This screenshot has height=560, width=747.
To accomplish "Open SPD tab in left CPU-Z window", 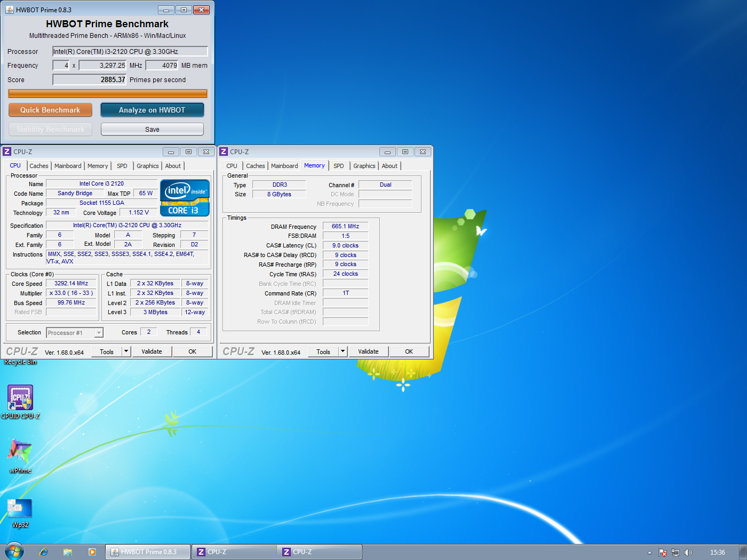I will point(122,166).
